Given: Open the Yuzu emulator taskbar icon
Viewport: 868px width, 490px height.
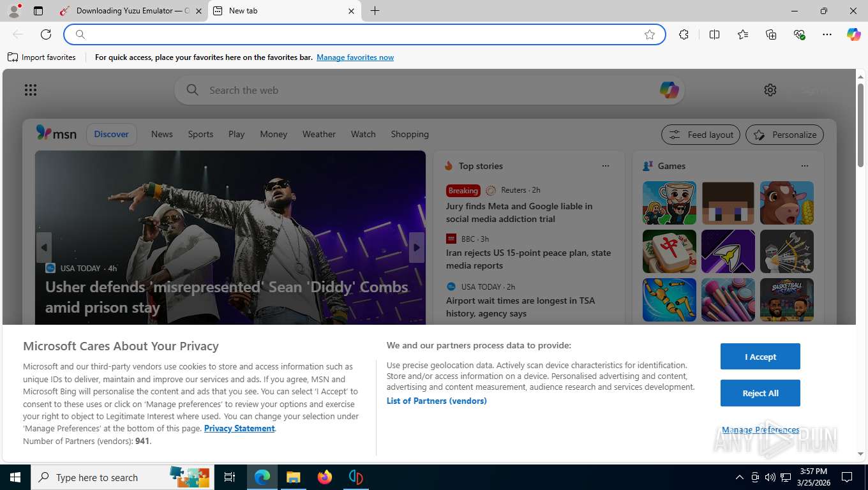Looking at the screenshot, I should point(356,477).
